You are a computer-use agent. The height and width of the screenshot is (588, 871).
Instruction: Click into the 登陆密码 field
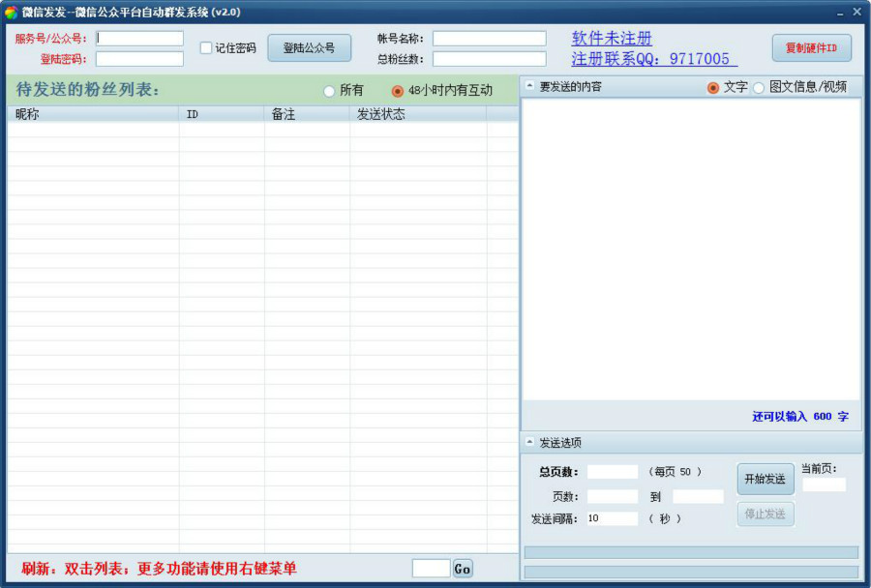[139, 59]
